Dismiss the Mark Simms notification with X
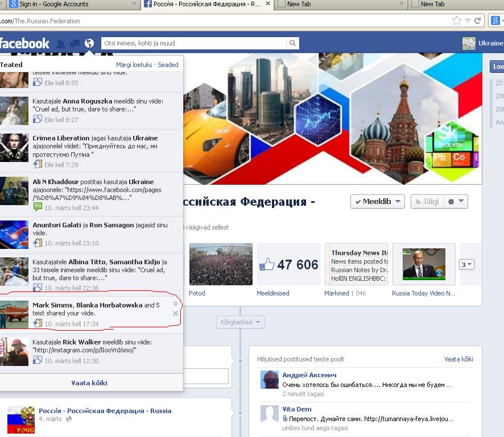The image size is (504, 437). pos(176,313)
